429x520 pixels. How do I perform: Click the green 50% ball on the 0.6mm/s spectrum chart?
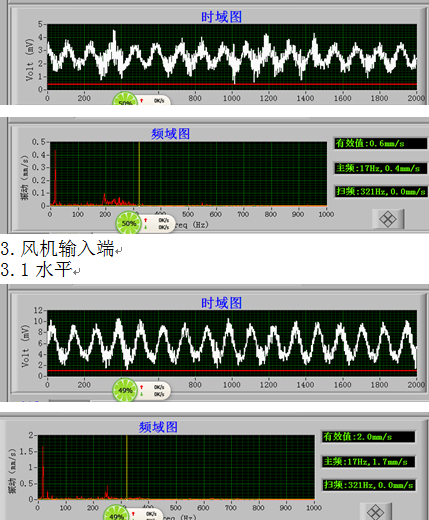tap(128, 223)
